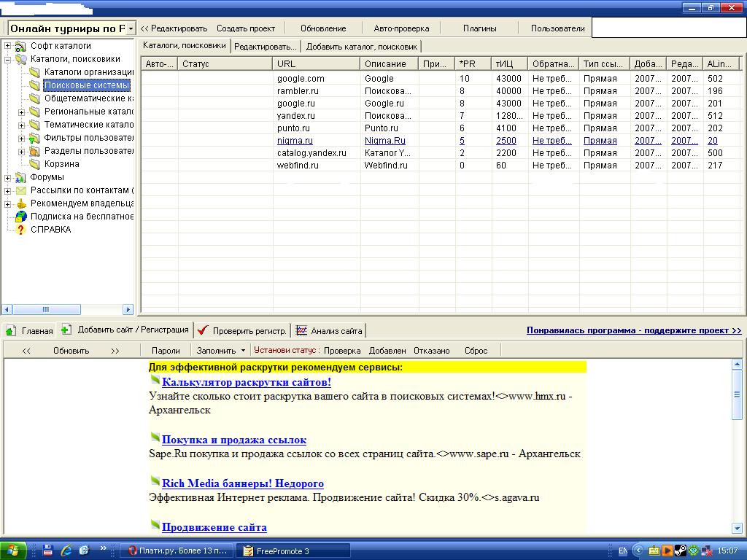The width and height of the screenshot is (747, 560).
Task: Click the Тематические каталоги folder icon
Action: click(x=34, y=125)
